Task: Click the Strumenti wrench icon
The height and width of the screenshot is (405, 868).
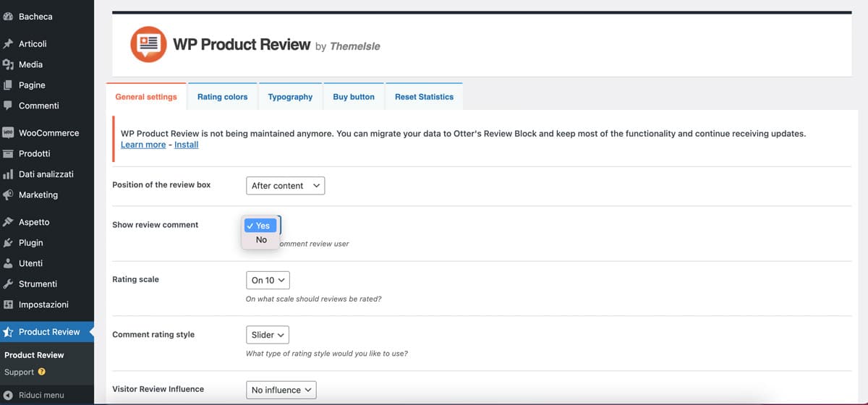Action: (9, 284)
